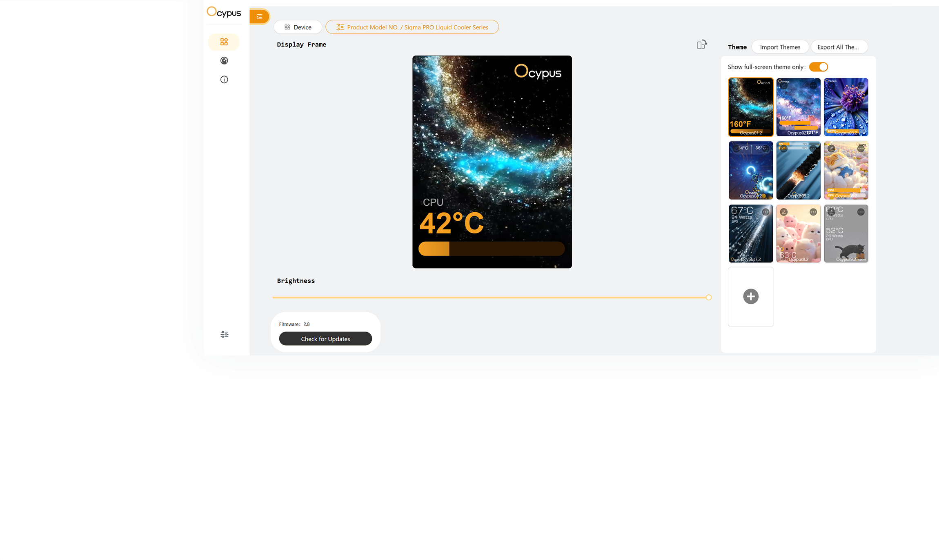Open the info icon in sidebar
This screenshot has width=939, height=560.
[224, 80]
